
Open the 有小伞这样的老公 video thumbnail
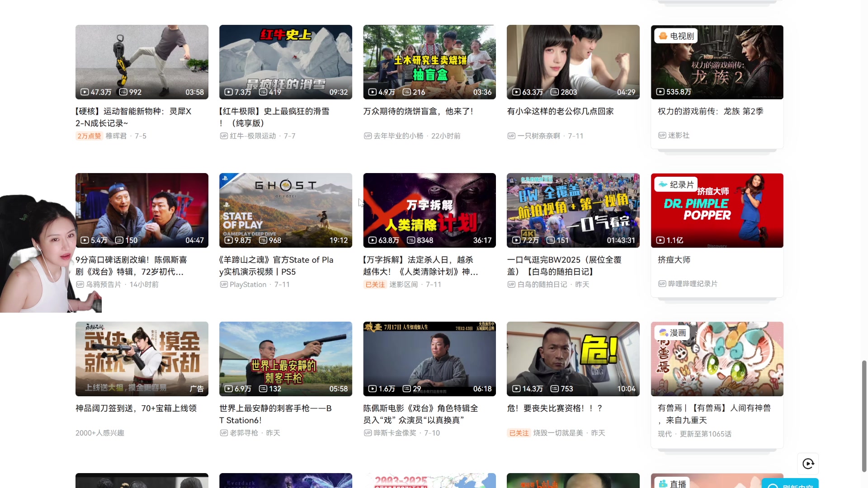coord(573,62)
